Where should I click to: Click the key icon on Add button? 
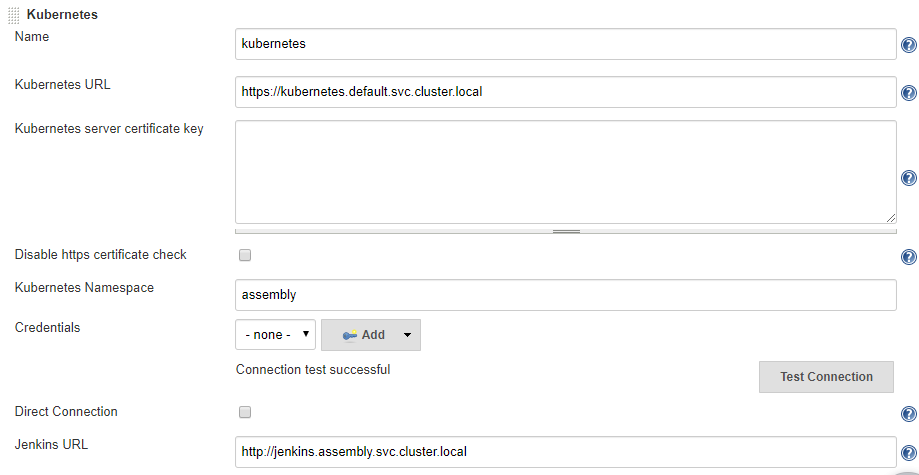tap(350, 335)
